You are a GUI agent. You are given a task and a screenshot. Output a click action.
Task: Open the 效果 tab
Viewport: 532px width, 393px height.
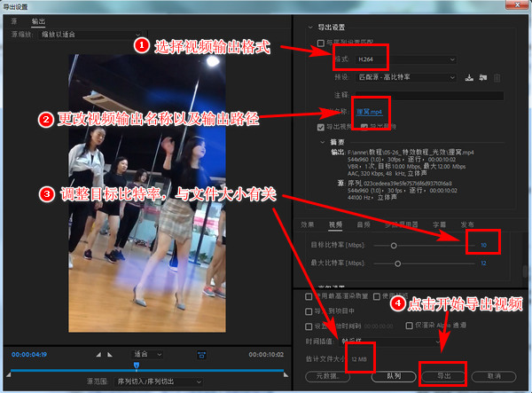[x=308, y=224]
